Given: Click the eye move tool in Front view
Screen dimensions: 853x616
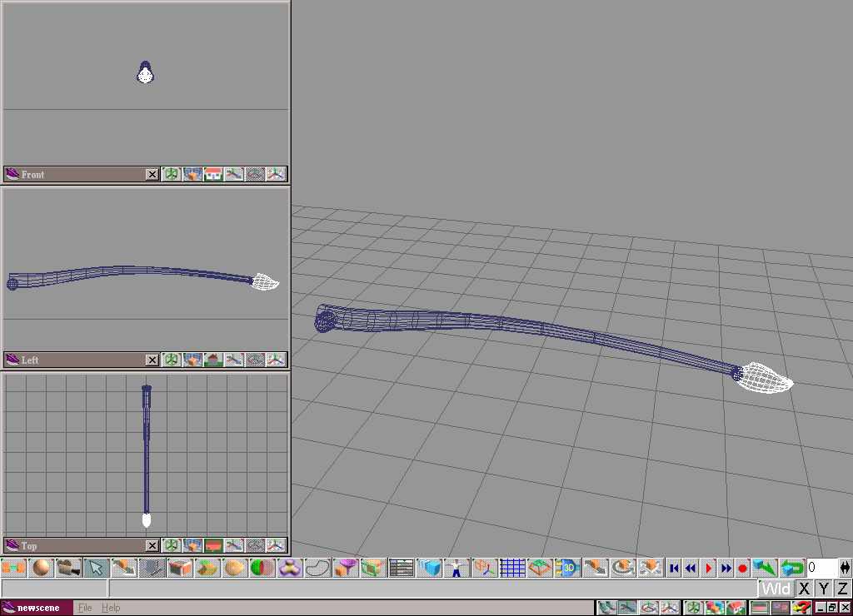Looking at the screenshot, I should [x=234, y=175].
